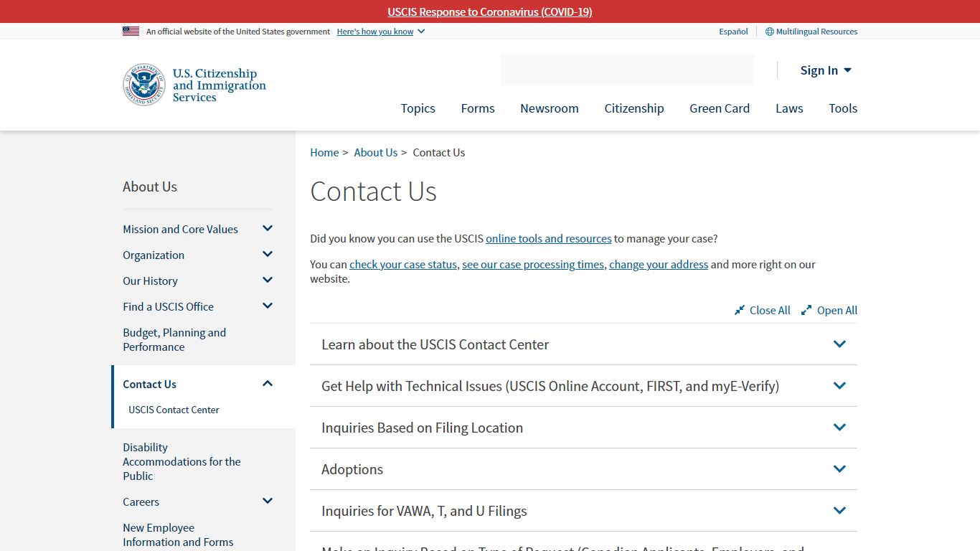Viewport: 980px width, 551px height.
Task: Expand Find a USCIS Office submenu
Action: (x=268, y=306)
